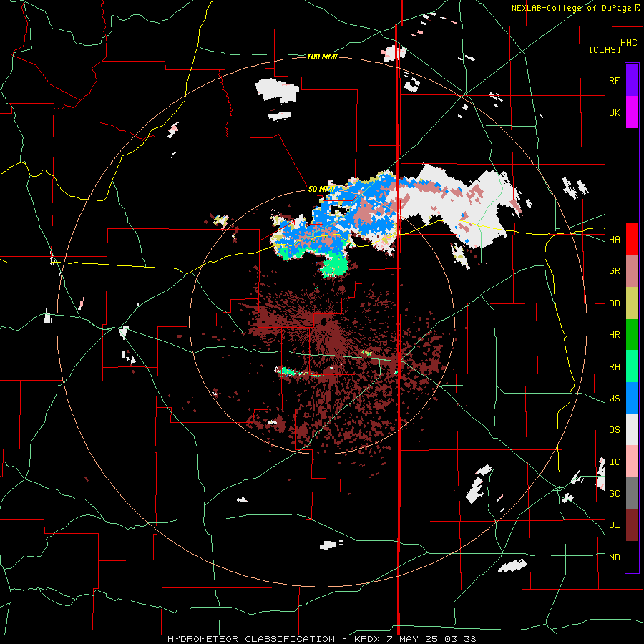Click the ND legend label
Screen dimensions: 644x644
[x=614, y=557]
